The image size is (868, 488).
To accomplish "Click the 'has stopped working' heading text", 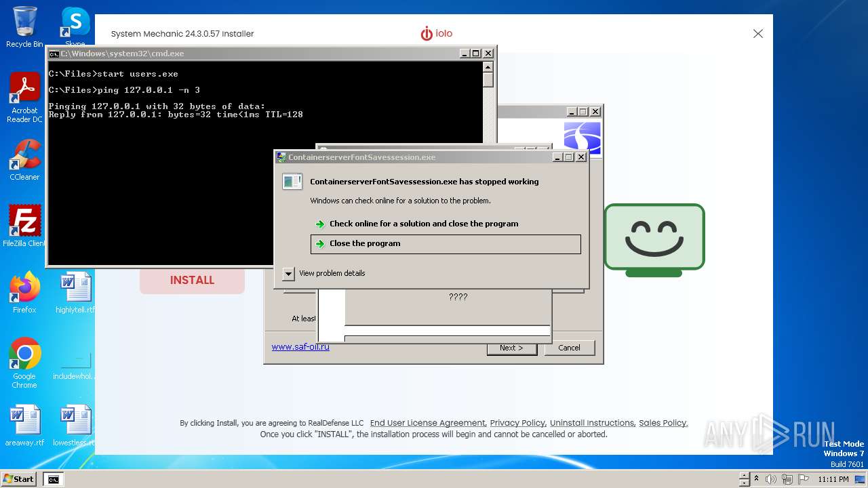I will tap(425, 182).
